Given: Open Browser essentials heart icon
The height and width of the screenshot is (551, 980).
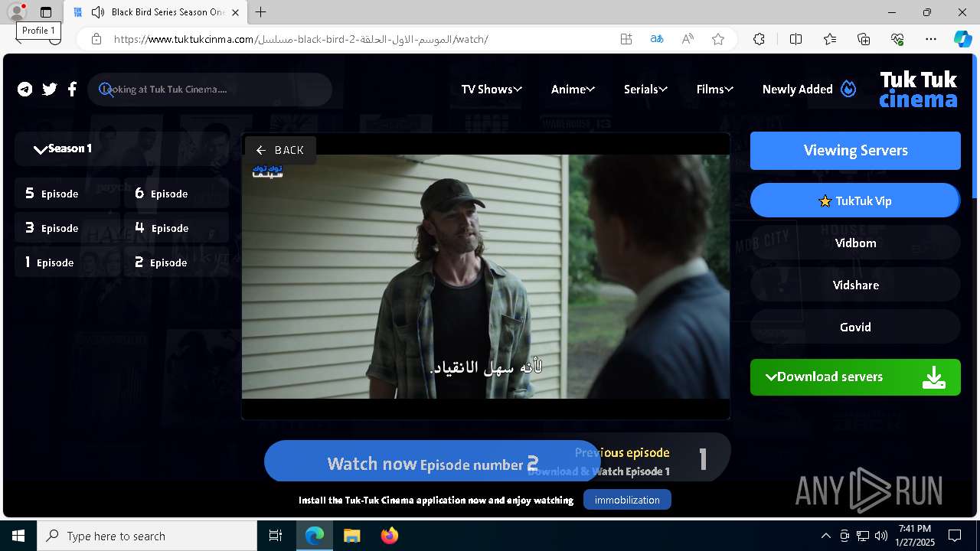Looking at the screenshot, I should 897,39.
